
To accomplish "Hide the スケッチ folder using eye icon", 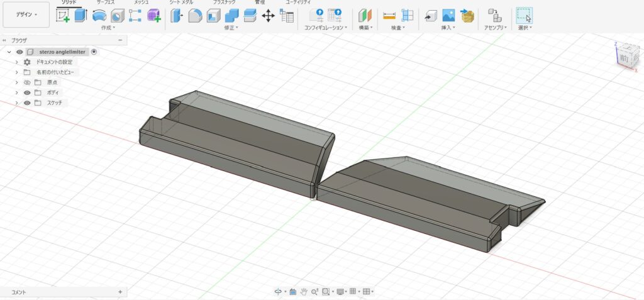I will (x=27, y=103).
